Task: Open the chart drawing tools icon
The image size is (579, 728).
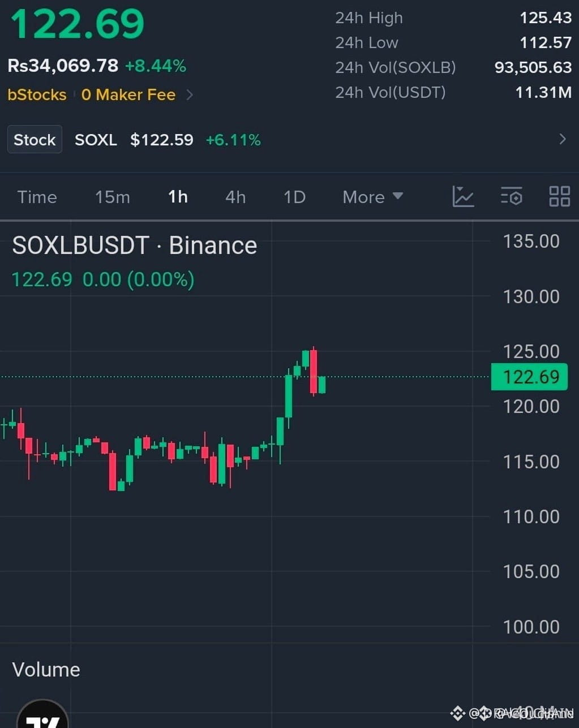Action: [463, 197]
